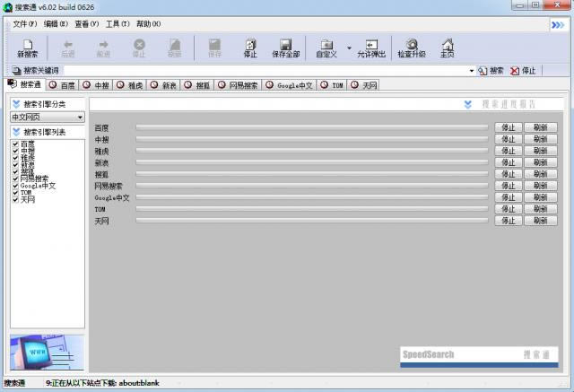The width and height of the screenshot is (574, 392).
Task: Switch to the 搜狐 tab
Action: pyautogui.click(x=197, y=85)
